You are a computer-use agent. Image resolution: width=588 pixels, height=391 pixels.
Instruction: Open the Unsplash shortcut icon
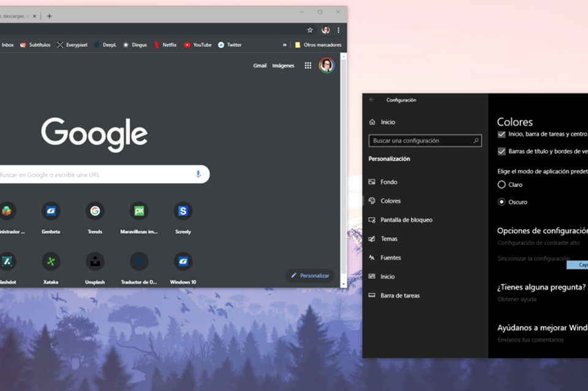95,262
